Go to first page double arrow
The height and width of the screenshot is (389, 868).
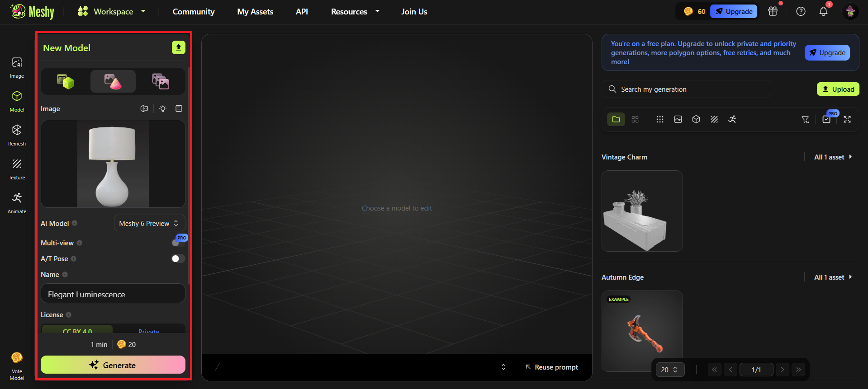(x=714, y=370)
